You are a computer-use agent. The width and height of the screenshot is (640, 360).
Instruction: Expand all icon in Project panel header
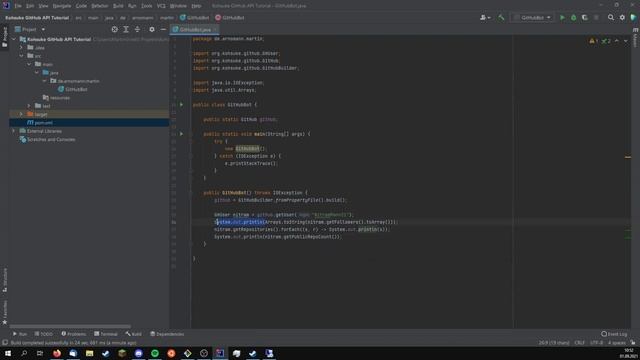point(126,29)
